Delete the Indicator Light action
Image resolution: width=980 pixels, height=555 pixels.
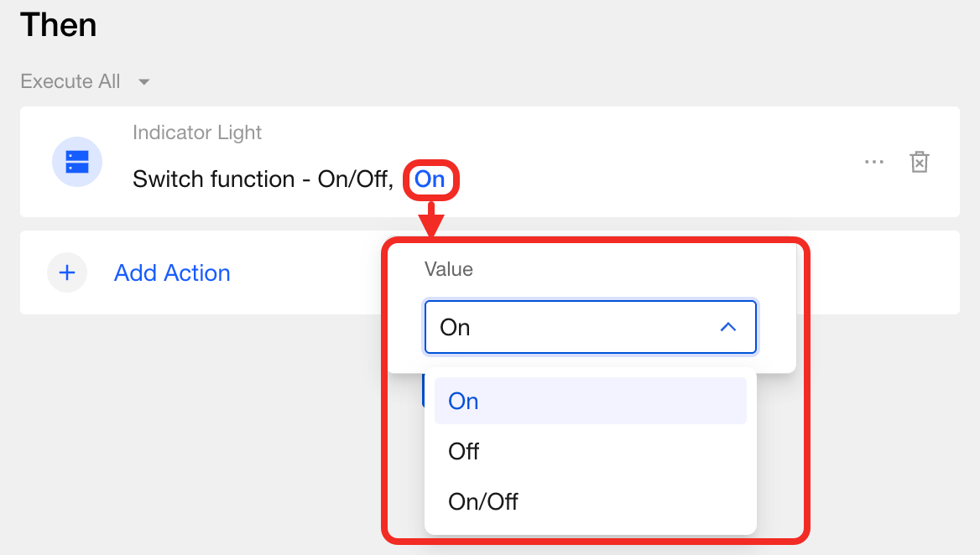[x=920, y=162]
